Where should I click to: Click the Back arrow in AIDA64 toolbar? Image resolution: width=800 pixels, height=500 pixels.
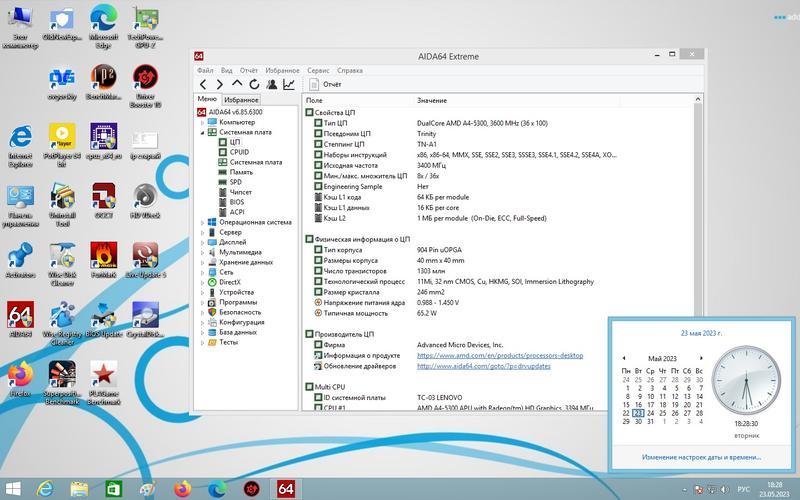tap(204, 85)
